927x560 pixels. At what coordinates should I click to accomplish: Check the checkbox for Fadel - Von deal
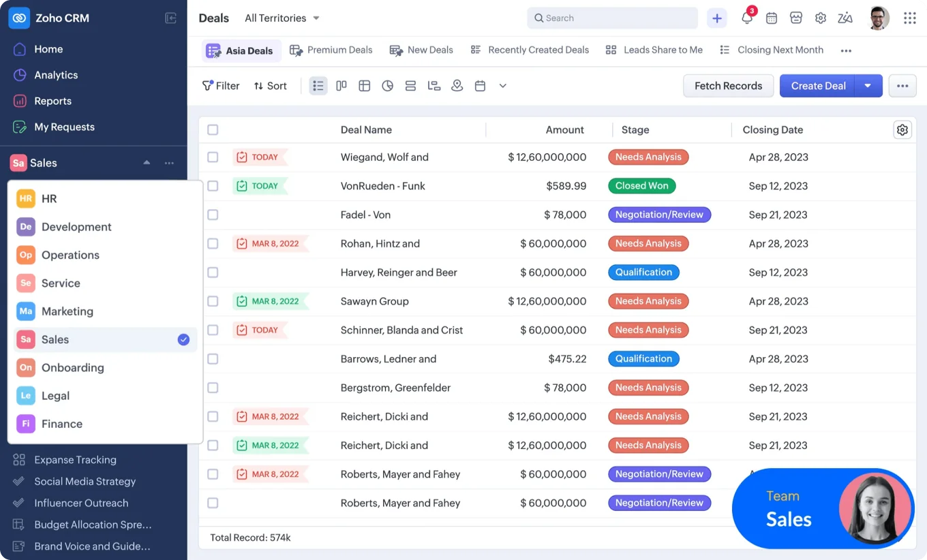coord(213,215)
